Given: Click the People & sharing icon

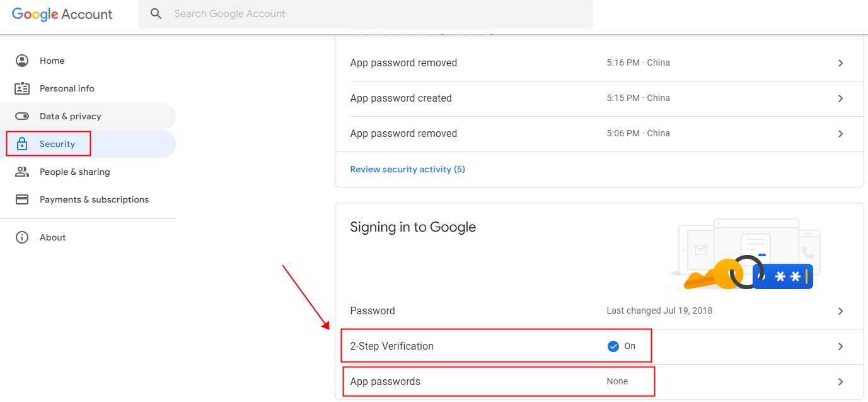Looking at the screenshot, I should point(22,172).
